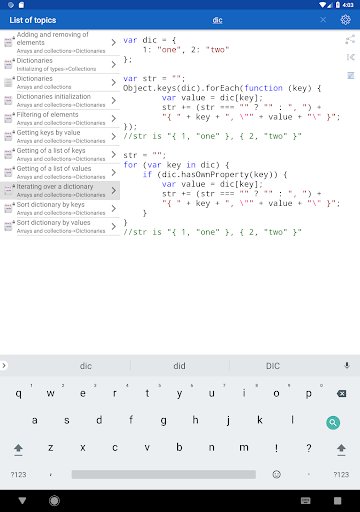Tap the microphone voice input icon
This screenshot has height=512, width=360.
[347, 366]
